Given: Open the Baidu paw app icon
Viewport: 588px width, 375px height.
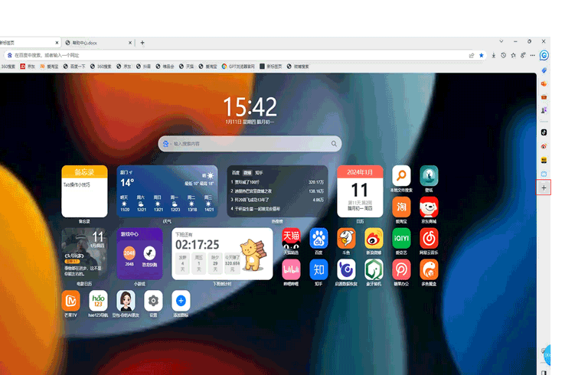Looking at the screenshot, I should [318, 238].
